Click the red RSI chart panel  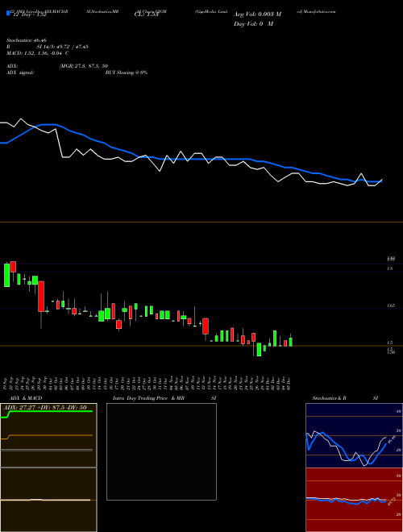[x=354, y=500]
